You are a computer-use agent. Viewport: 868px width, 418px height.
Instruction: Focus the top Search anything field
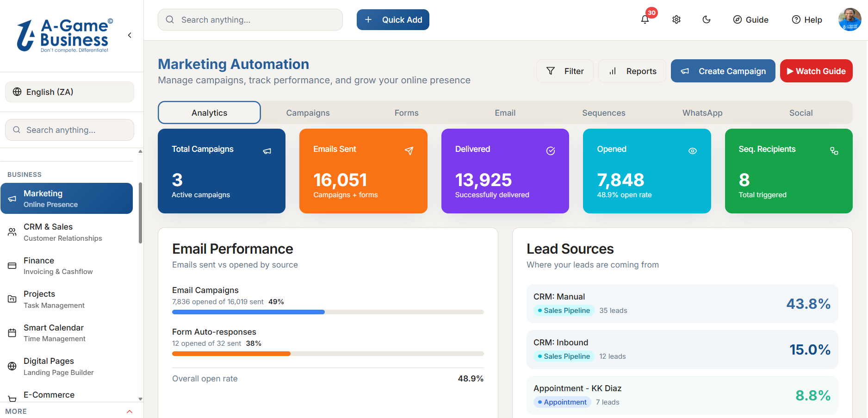250,20
